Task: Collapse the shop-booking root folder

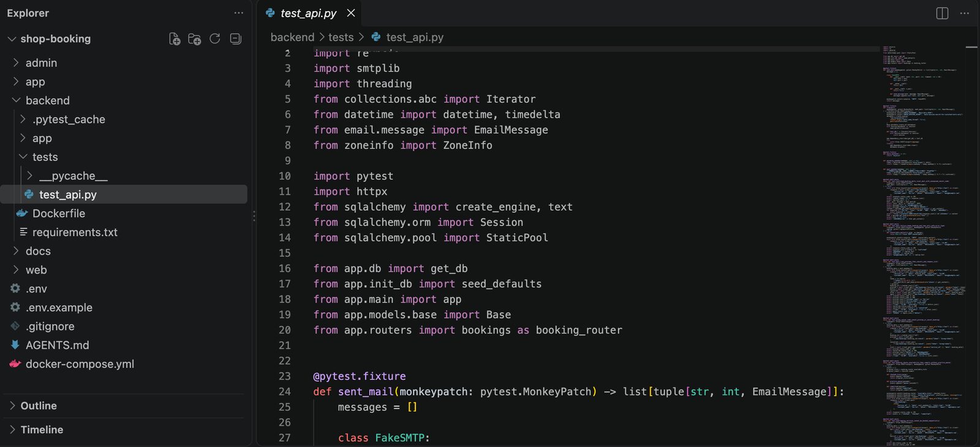Action: pyautogui.click(x=12, y=39)
